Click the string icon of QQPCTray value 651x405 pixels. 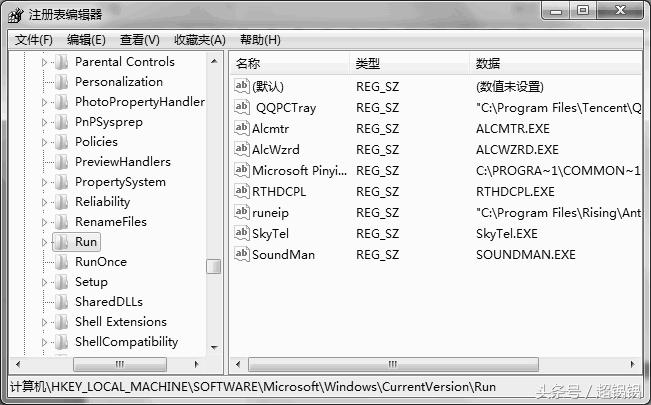tap(242, 107)
